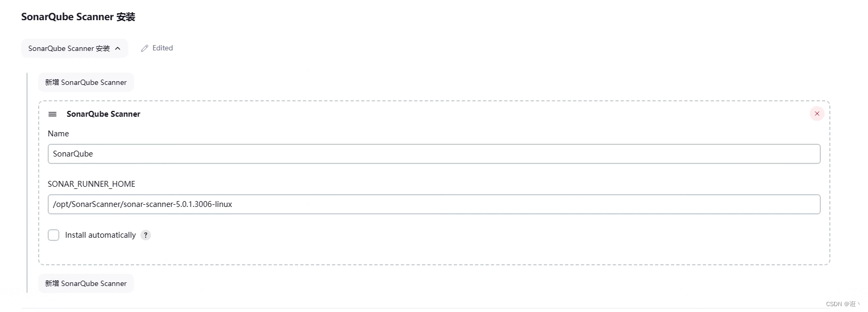Click the CSDN watermark text at bottom

(842, 304)
